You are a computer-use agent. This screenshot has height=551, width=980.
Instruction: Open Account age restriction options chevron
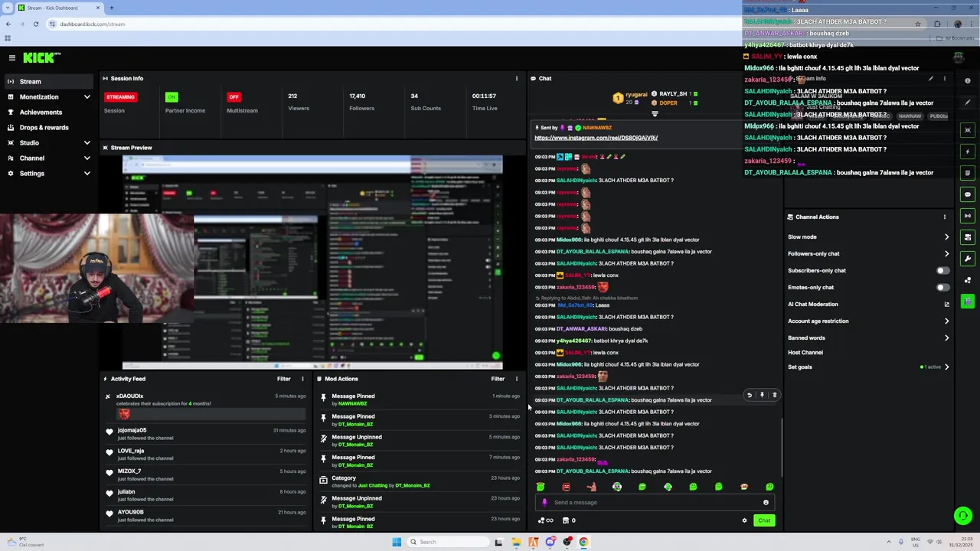[946, 321]
